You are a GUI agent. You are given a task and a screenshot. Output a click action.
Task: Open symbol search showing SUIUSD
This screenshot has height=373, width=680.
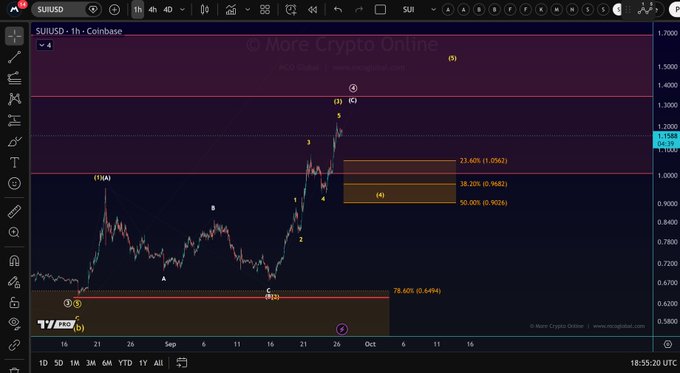[x=50, y=9]
